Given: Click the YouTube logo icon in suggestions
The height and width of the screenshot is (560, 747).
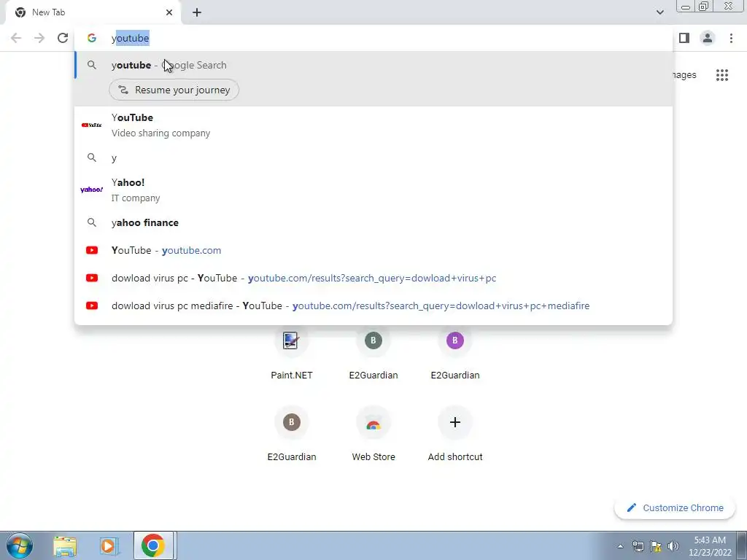Looking at the screenshot, I should click(91, 125).
